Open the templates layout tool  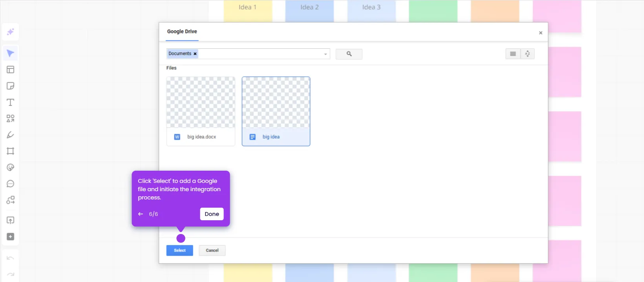(11, 70)
